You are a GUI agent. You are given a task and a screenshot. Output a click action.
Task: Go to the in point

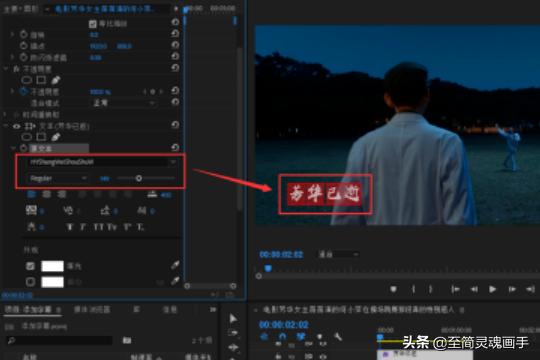coord(455,289)
